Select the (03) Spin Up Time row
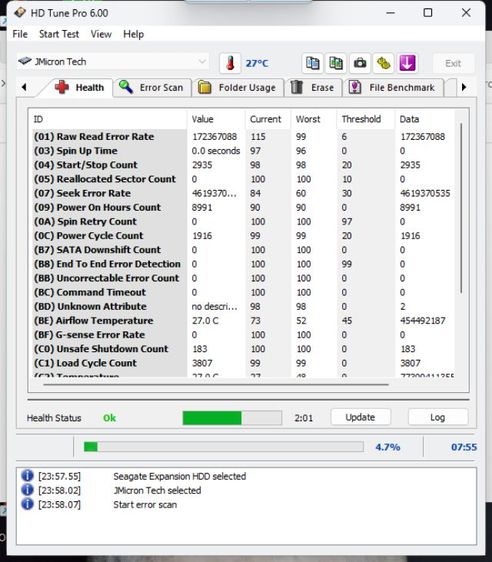This screenshot has height=562, width=492. 244,151
